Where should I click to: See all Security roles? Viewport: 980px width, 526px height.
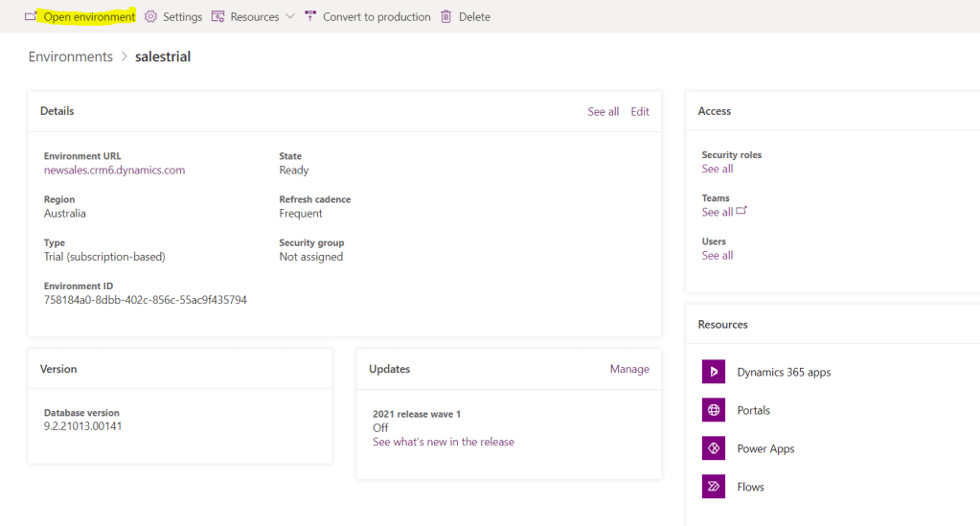[717, 169]
